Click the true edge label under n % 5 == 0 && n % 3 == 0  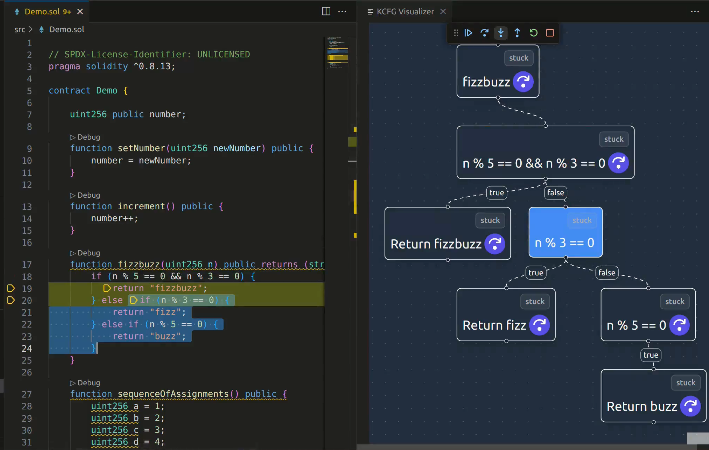[496, 193]
